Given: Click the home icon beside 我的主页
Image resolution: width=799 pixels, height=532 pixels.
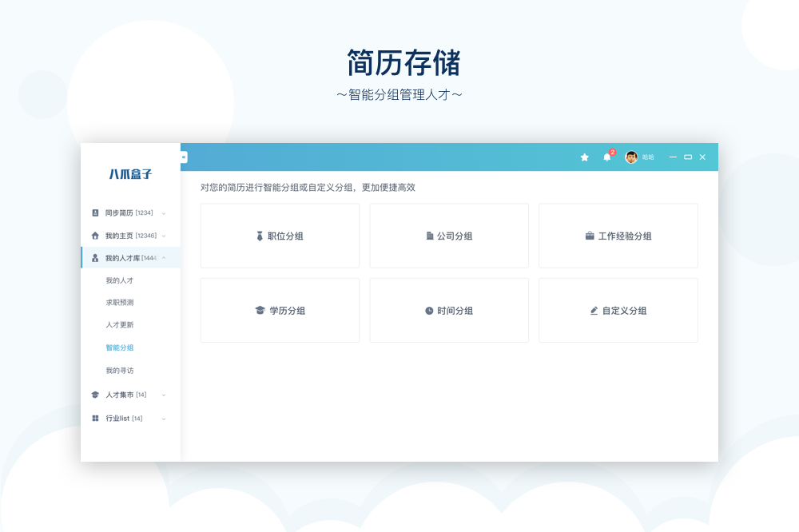Looking at the screenshot, I should point(95,236).
